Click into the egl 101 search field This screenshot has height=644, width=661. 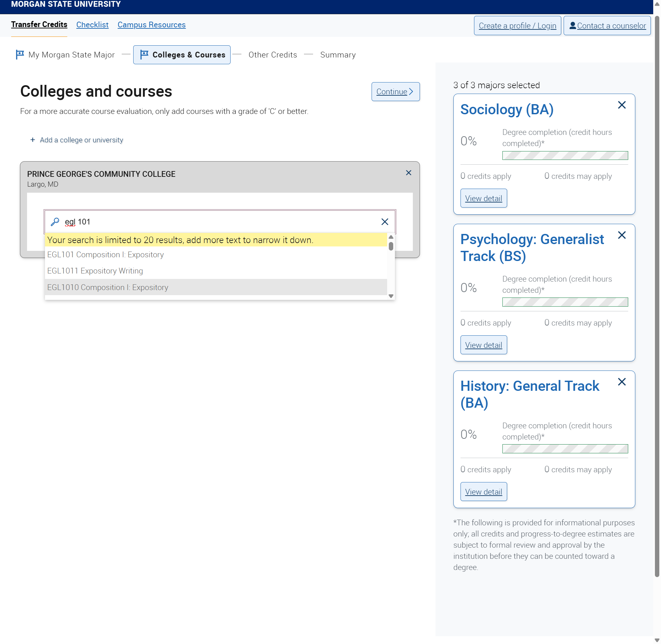pos(220,221)
